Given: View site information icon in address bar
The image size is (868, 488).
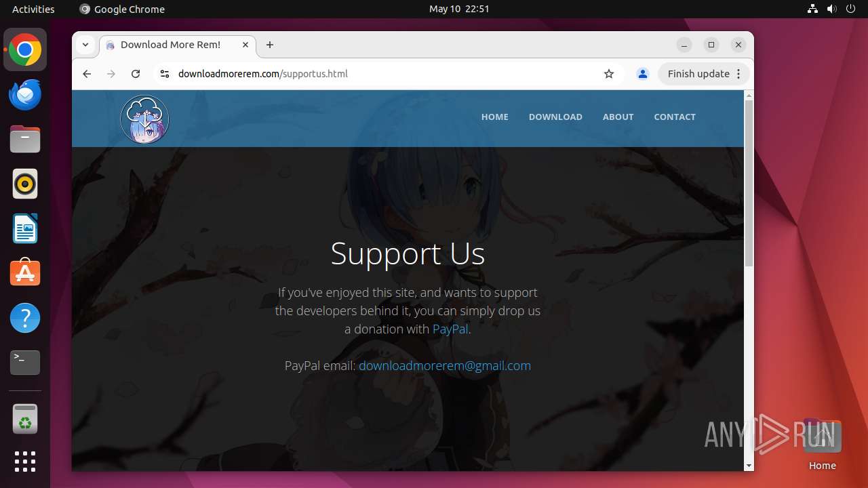Looking at the screenshot, I should click(164, 74).
